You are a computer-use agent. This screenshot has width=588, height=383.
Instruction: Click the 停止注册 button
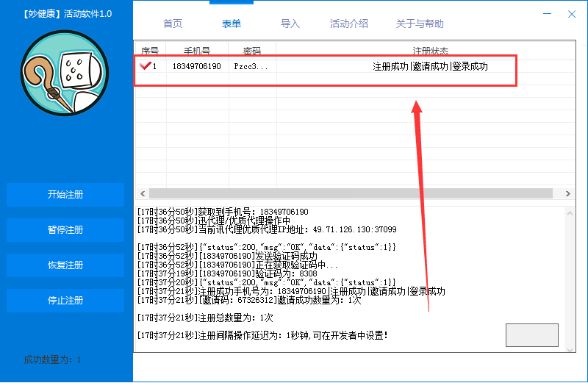tap(65, 301)
